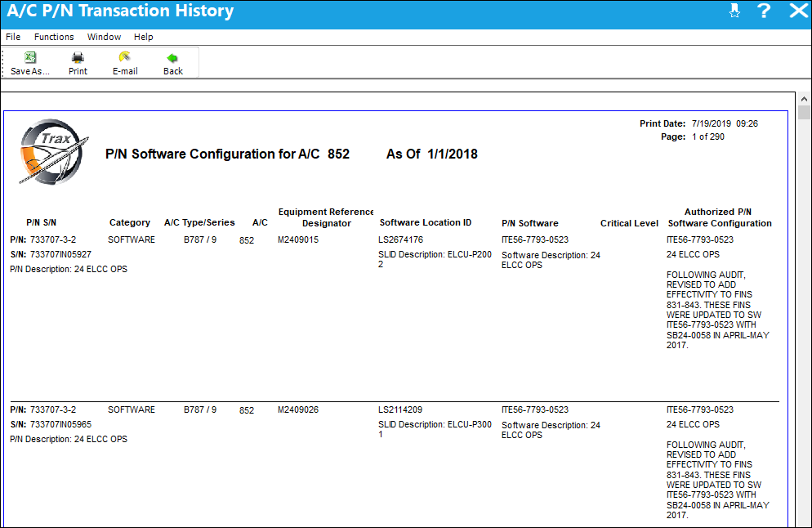
Task: Click software location ID LS2674176
Action: point(401,240)
